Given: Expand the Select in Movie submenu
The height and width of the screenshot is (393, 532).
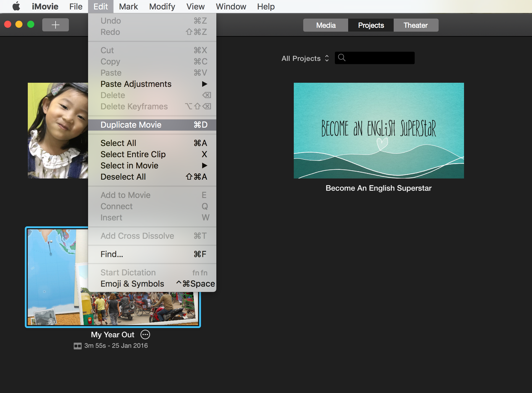Looking at the screenshot, I should pos(204,165).
